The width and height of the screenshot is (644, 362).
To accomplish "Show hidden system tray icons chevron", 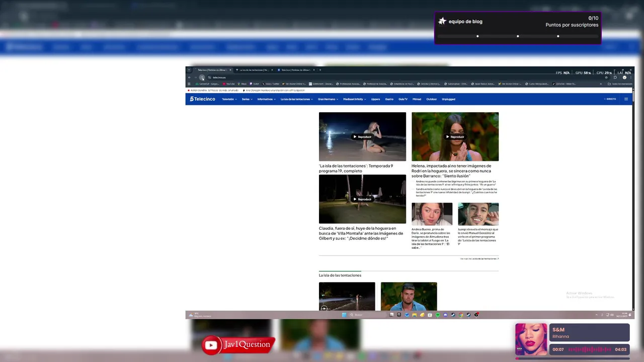I will 597,315.
